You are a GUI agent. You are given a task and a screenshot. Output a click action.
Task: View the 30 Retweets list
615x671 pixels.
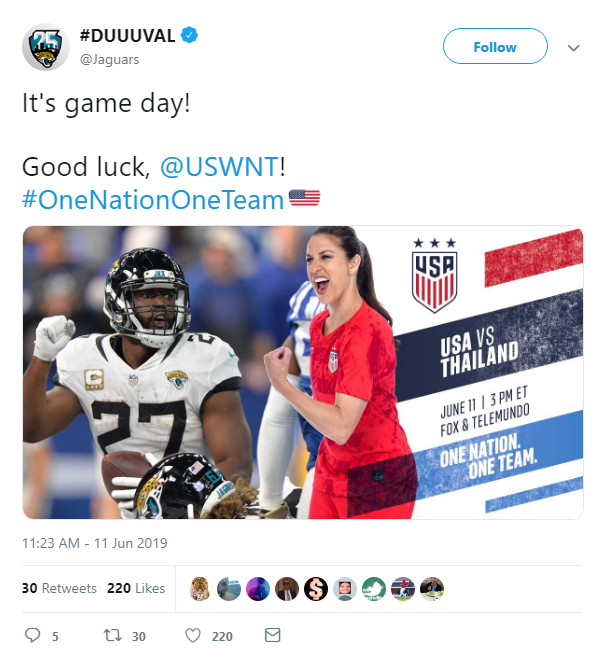click(x=59, y=588)
